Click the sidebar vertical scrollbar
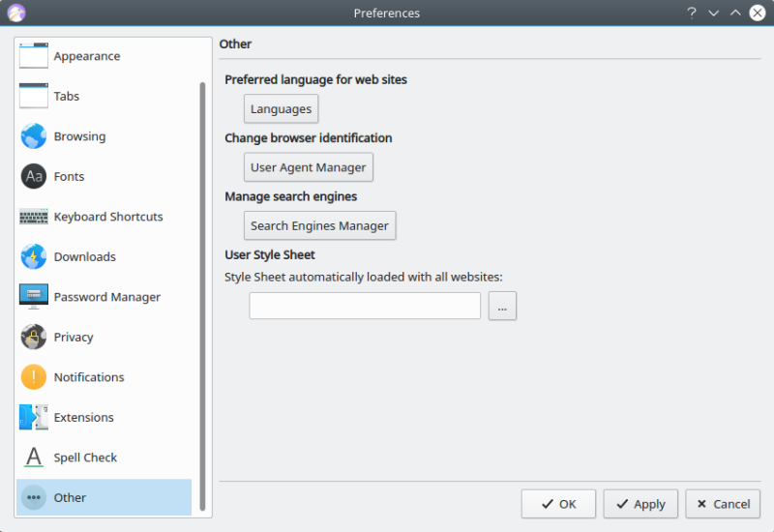Image resolution: width=774 pixels, height=532 pixels. point(202,290)
